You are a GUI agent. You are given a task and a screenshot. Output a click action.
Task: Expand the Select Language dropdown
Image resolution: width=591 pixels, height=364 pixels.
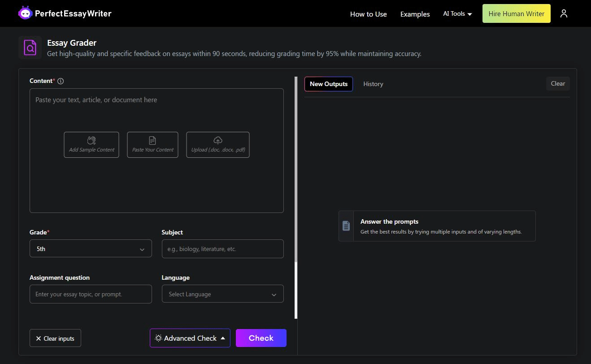pyautogui.click(x=222, y=294)
